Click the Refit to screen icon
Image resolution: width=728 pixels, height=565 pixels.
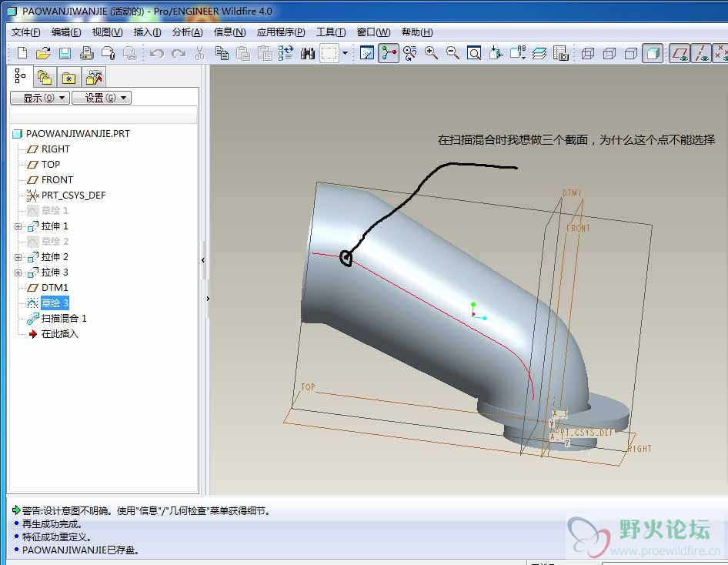click(x=474, y=53)
